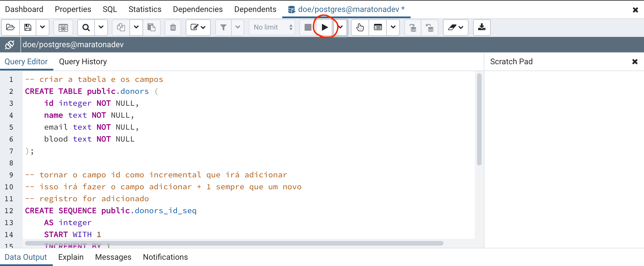
Task: Open the No limit rows dropdown
Action: tap(272, 27)
